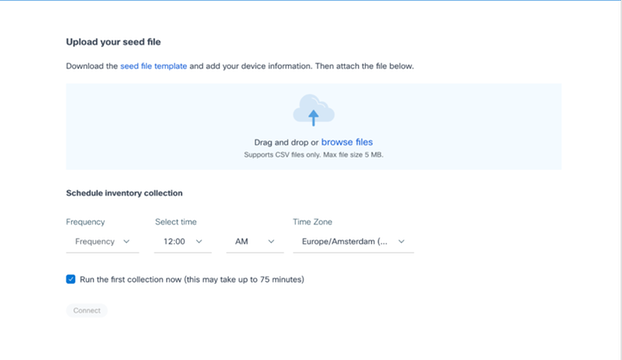The width and height of the screenshot is (622, 360).
Task: Click the cloud upload icon
Action: (313, 111)
